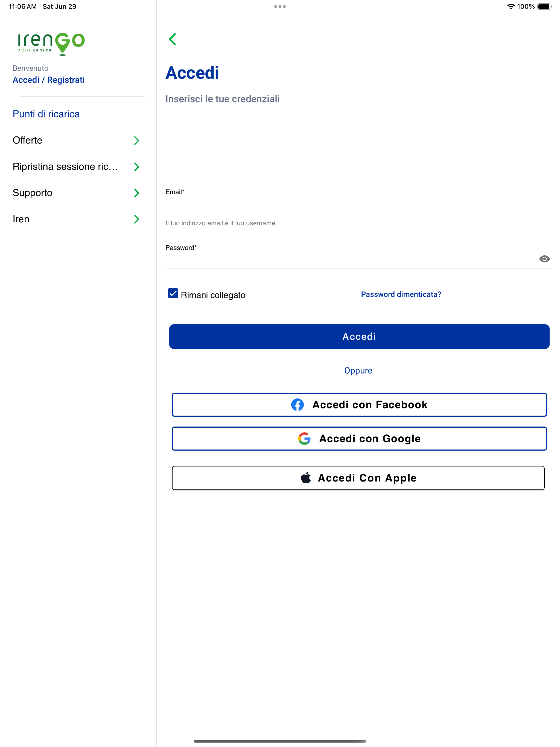This screenshot has width=560, height=747.
Task: Open the Supporto section chevron
Action: (136, 193)
